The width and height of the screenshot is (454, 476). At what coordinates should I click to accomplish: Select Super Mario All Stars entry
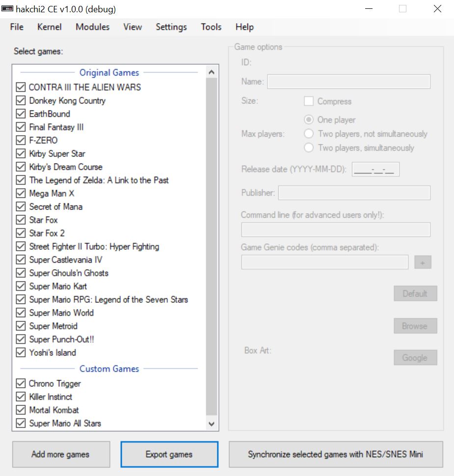pyautogui.click(x=65, y=423)
